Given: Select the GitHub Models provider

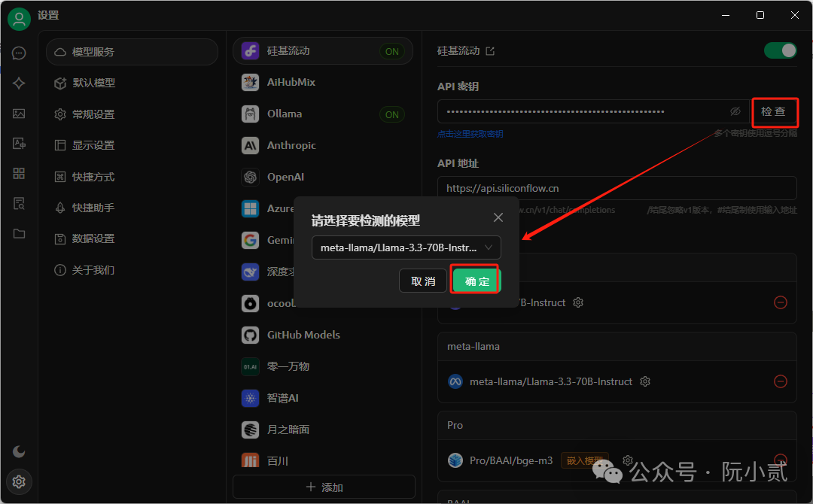Looking at the screenshot, I should point(323,335).
